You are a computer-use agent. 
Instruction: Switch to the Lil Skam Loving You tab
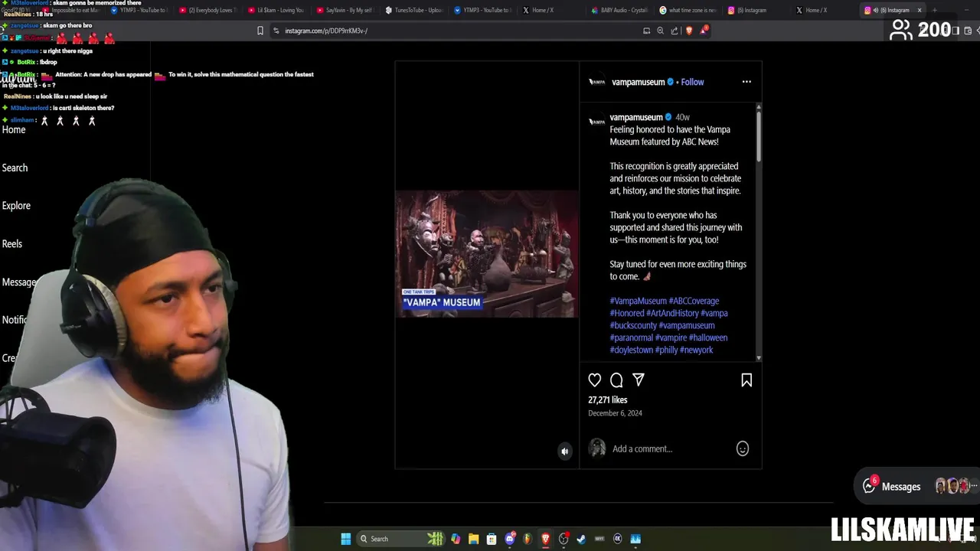(276, 10)
